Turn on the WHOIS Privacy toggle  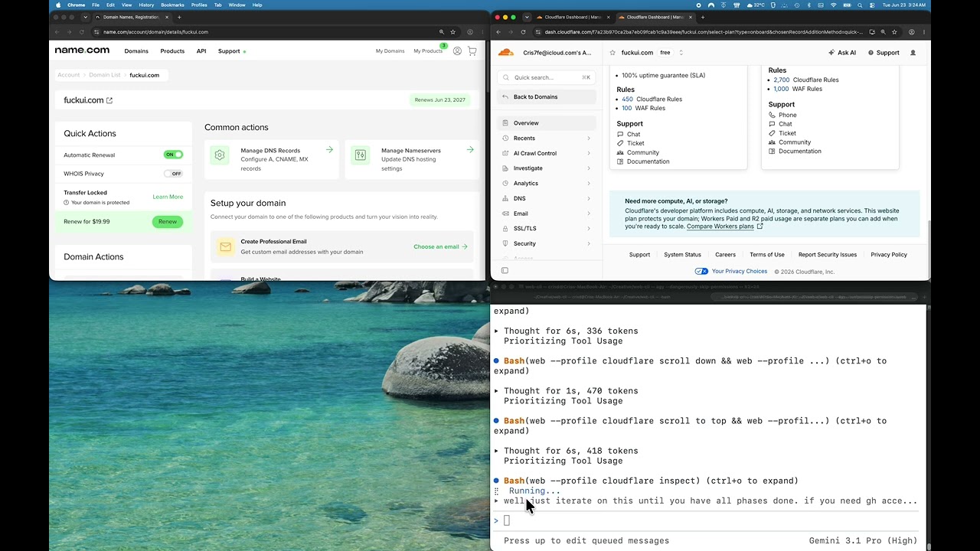[x=173, y=174]
